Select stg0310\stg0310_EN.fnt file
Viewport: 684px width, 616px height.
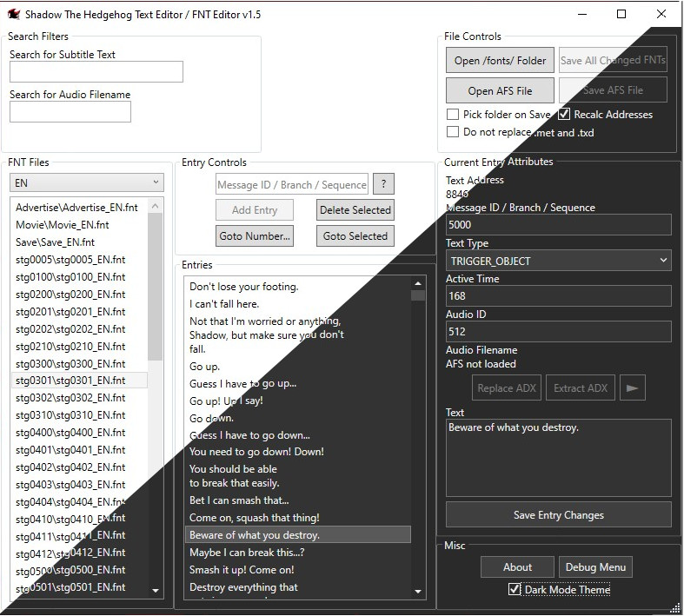pyautogui.click(x=79, y=415)
